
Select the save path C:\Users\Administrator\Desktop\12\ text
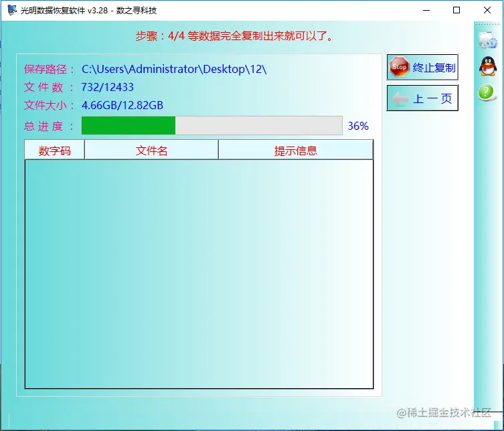174,69
